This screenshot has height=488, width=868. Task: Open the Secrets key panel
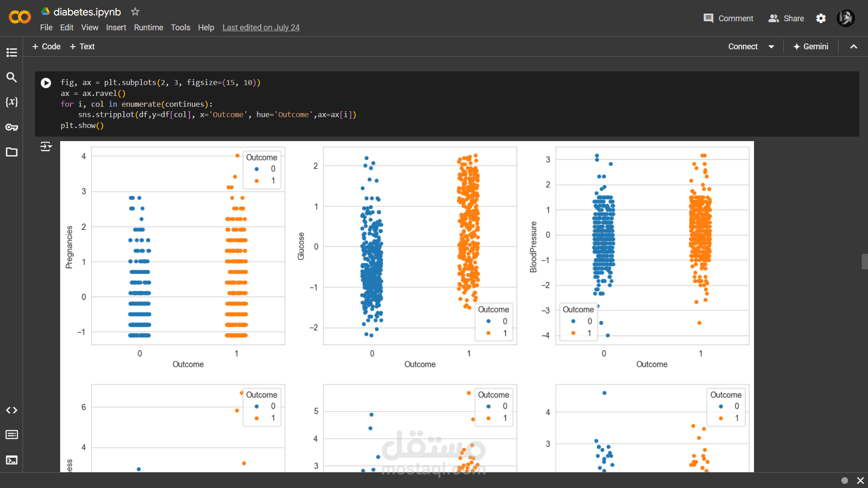(x=12, y=127)
